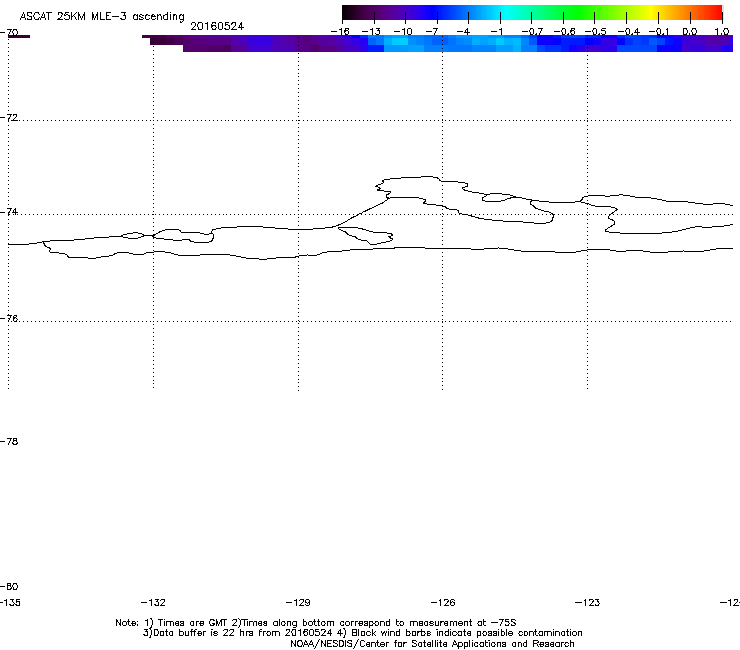
Task: Click the -10 color scale label
Action: pyautogui.click(x=403, y=32)
